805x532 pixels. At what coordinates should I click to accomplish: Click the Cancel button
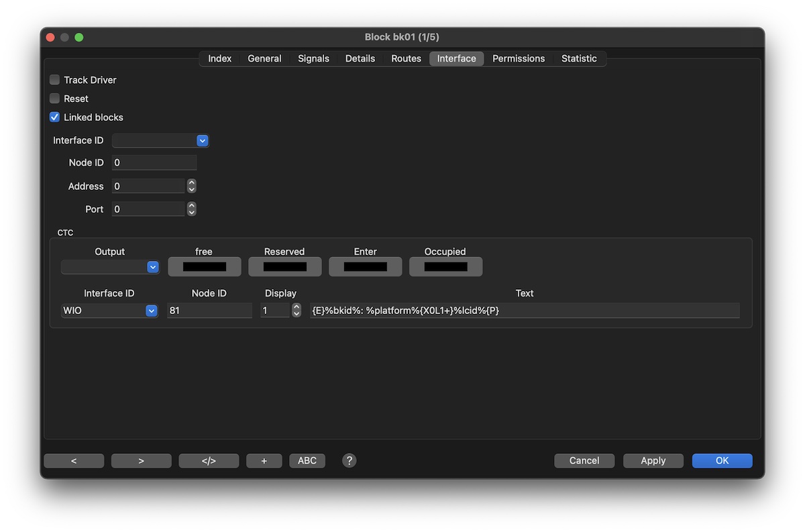(584, 461)
